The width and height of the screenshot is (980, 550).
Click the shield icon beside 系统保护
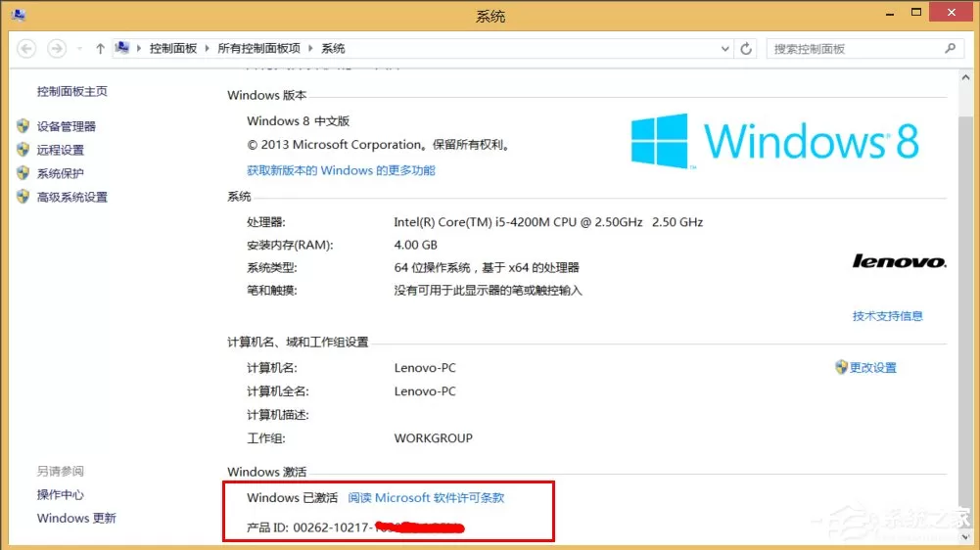click(23, 172)
